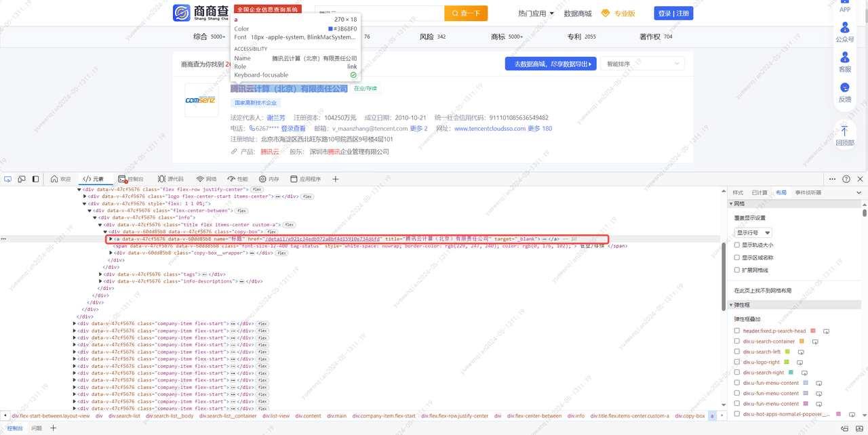Click color swatch next to div.u-search-container
This screenshot has width=868, height=435.
pos(802,341)
